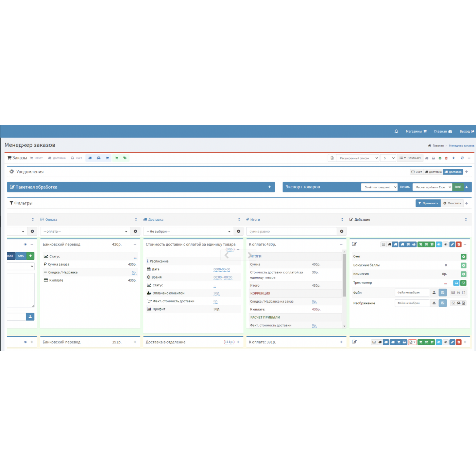476x476 pixels.
Task: Click the green Excel export button
Action: click(458, 187)
